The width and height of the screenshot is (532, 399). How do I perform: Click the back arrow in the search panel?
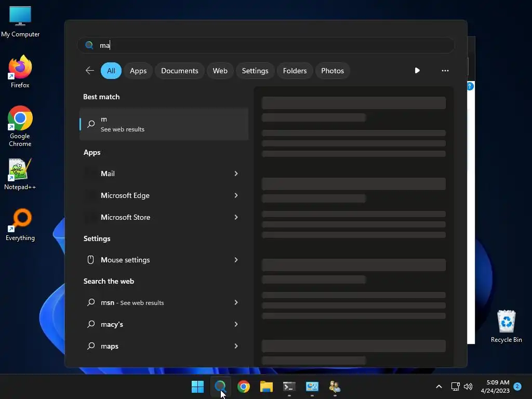click(89, 71)
